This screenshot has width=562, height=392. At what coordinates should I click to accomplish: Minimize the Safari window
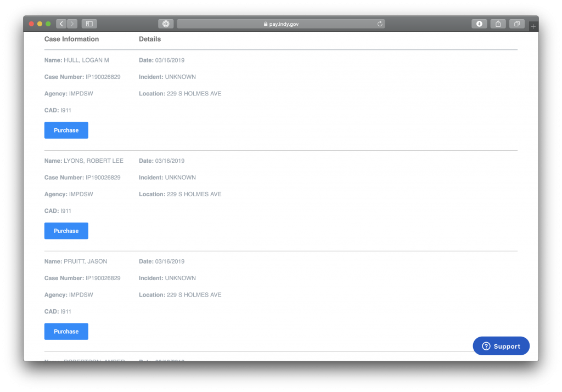40,24
